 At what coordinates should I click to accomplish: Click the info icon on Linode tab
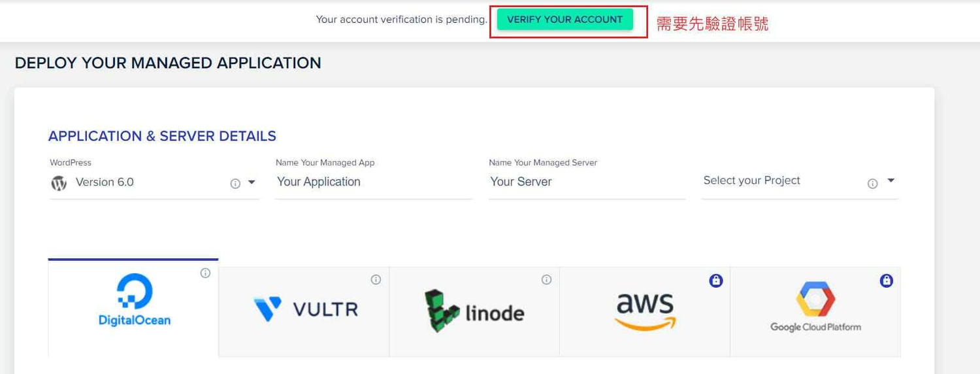[x=546, y=280]
